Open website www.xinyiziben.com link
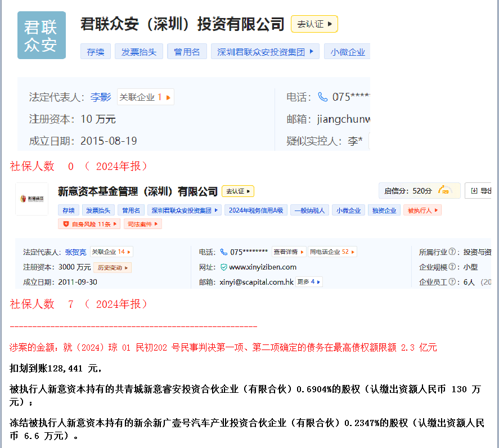Screen dimensions: 499x448 pyautogui.click(x=263, y=267)
